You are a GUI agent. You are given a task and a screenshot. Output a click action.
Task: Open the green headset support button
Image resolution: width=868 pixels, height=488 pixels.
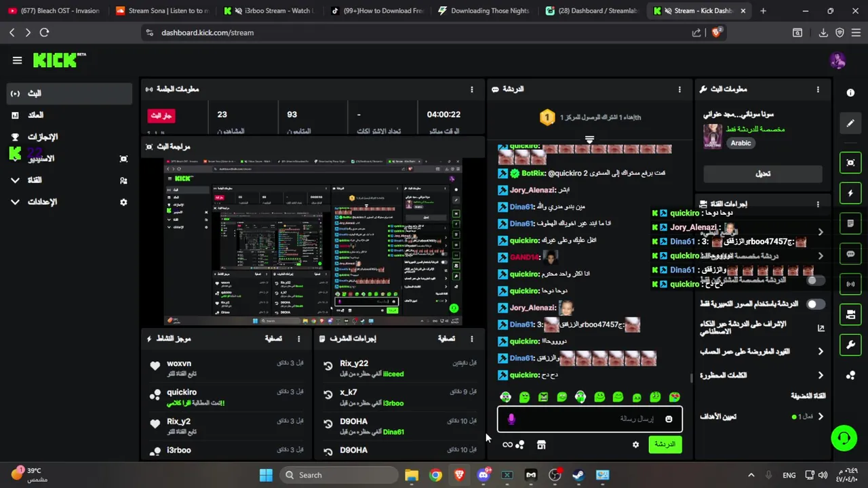click(x=844, y=438)
